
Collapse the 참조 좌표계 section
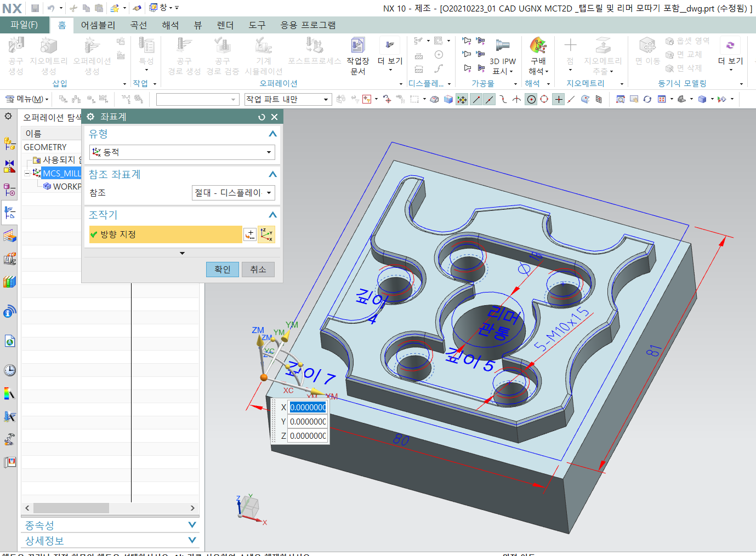pyautogui.click(x=272, y=175)
